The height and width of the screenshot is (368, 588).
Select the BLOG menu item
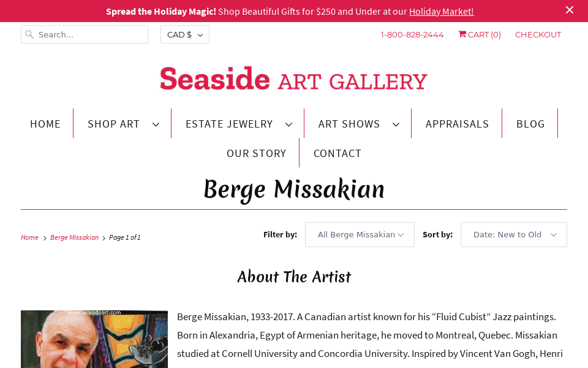(530, 124)
